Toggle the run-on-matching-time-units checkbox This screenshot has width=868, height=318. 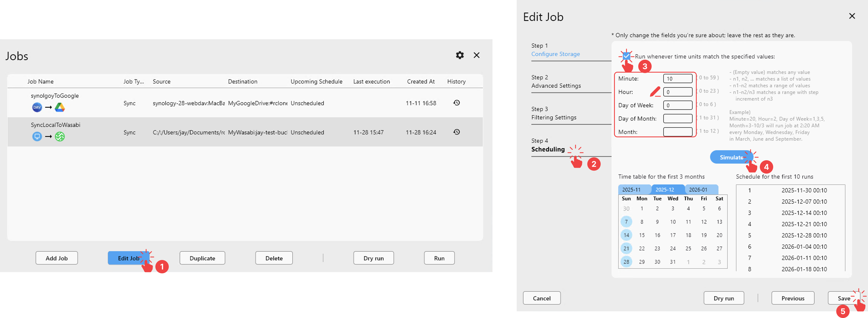[x=626, y=56]
